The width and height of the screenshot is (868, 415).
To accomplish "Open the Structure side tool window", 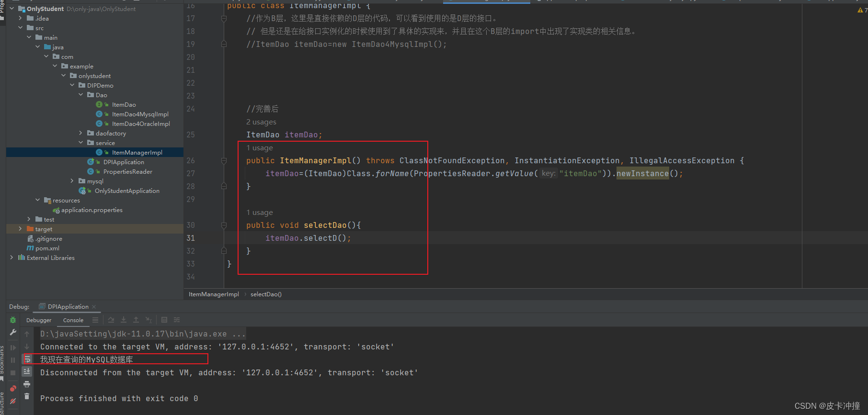I will [x=2, y=403].
